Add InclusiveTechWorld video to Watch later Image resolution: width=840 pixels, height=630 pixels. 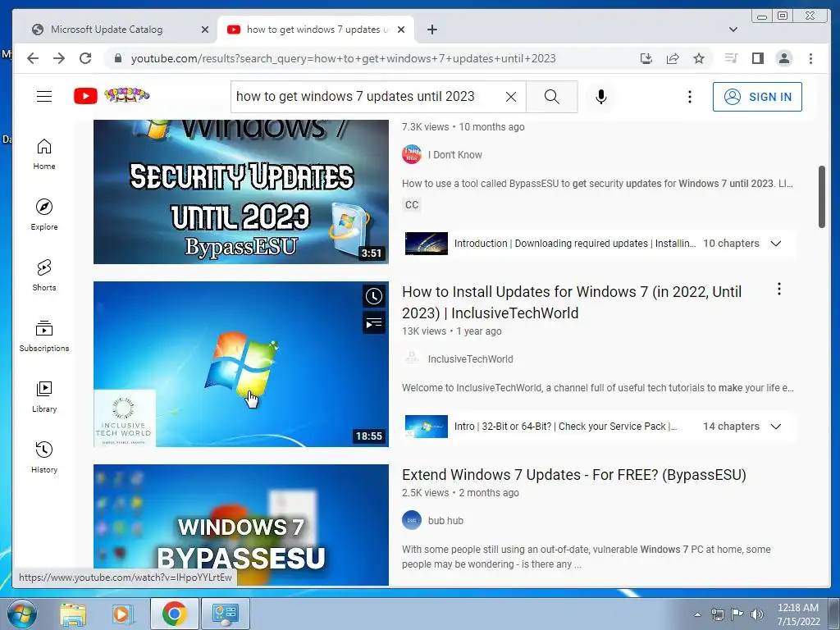(x=374, y=296)
